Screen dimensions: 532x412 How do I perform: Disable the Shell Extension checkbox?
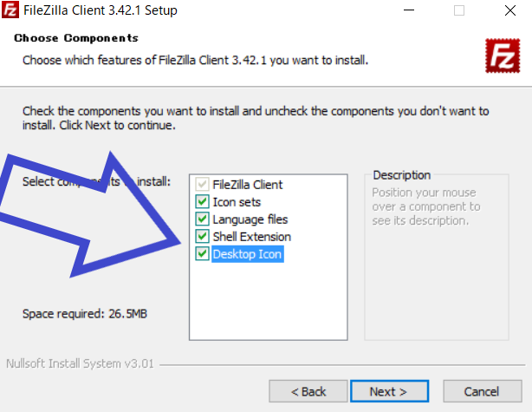[202, 237]
